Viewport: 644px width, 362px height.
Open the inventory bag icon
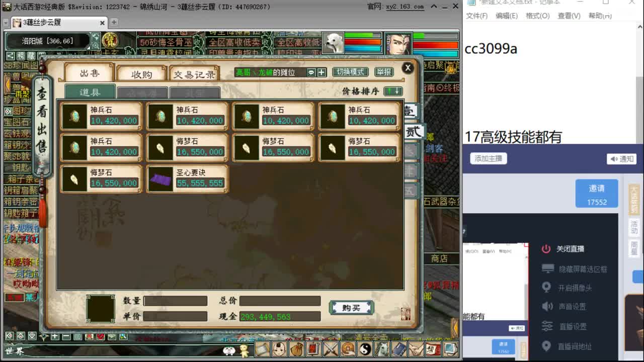(x=296, y=349)
